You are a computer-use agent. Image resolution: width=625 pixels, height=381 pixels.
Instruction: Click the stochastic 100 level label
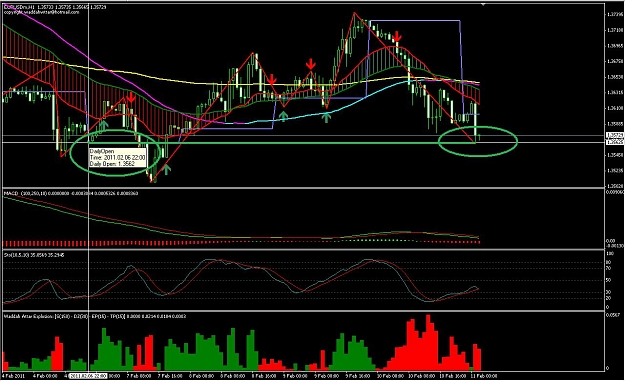[x=610, y=253]
